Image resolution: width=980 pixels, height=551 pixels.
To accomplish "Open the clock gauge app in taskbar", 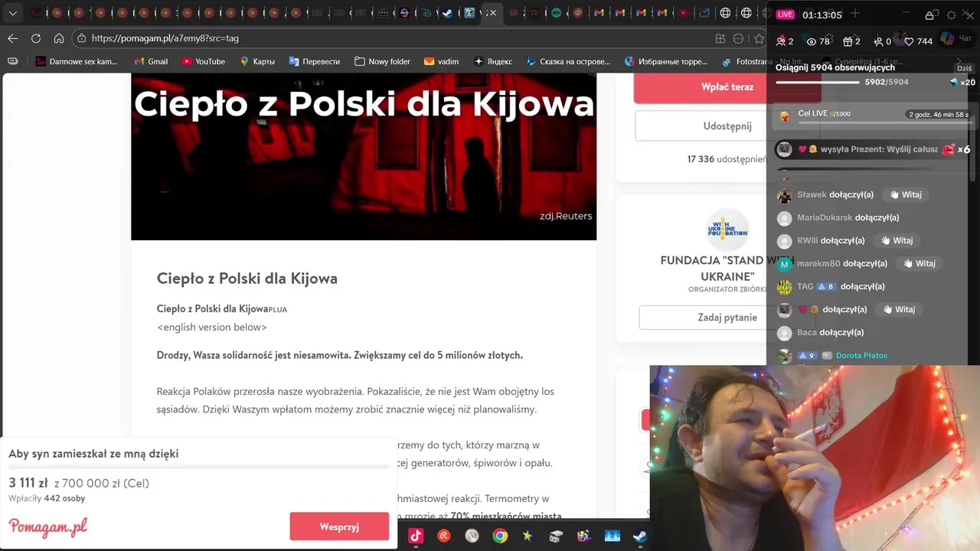I will [472, 536].
